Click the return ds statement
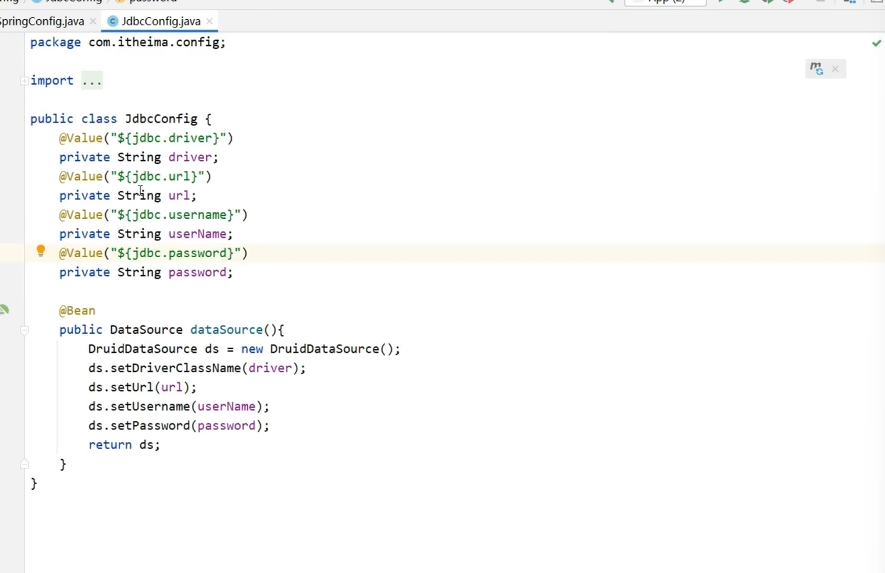 [x=124, y=445]
